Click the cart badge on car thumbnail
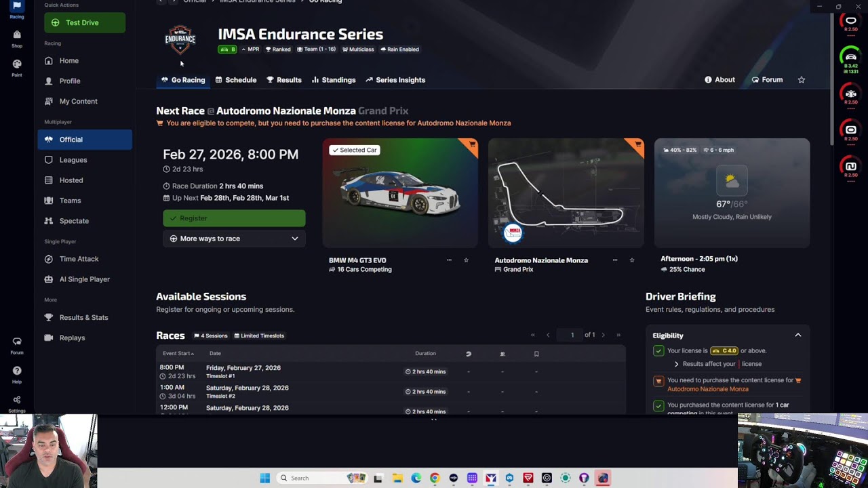Viewport: 868px width, 488px height. point(472,144)
